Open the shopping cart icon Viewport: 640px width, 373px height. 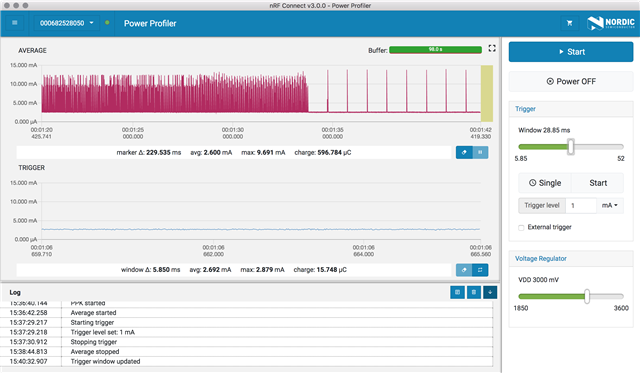(x=569, y=23)
